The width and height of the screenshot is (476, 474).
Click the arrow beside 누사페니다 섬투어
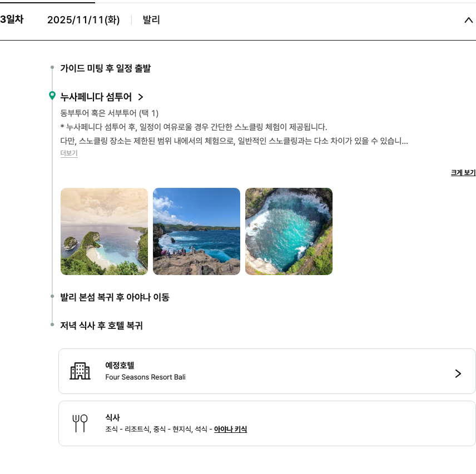click(x=141, y=97)
